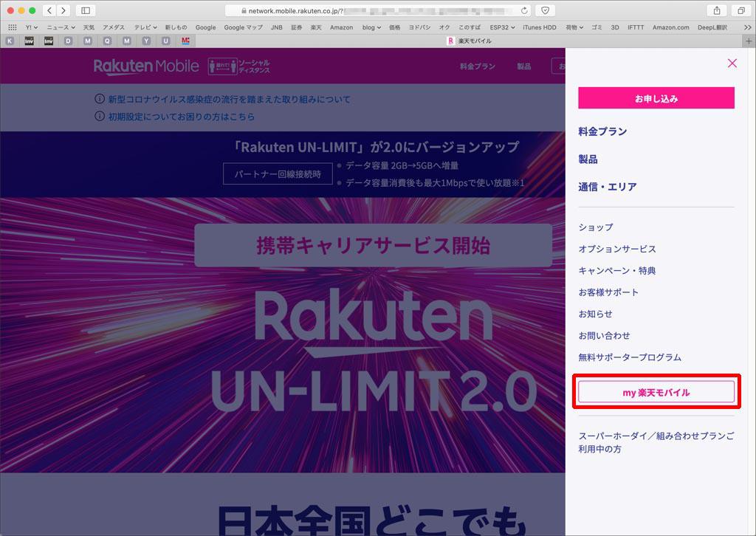Open the 証券 bookmark
This screenshot has width=756, height=536.
[297, 27]
